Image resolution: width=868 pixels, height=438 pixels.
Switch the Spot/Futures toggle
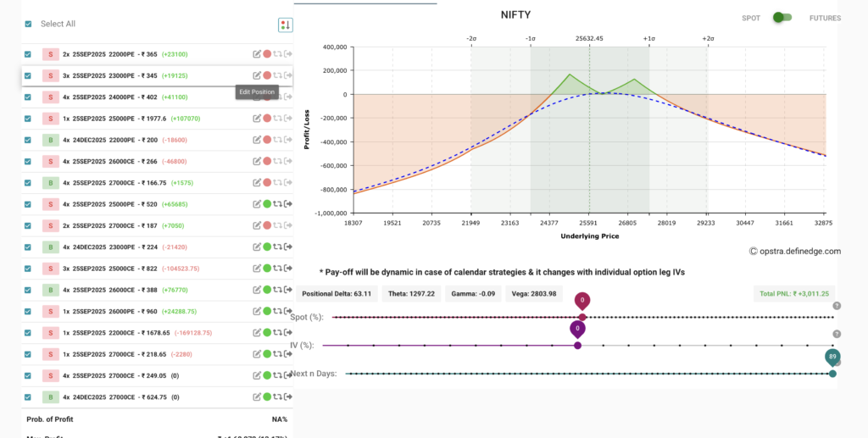782,18
